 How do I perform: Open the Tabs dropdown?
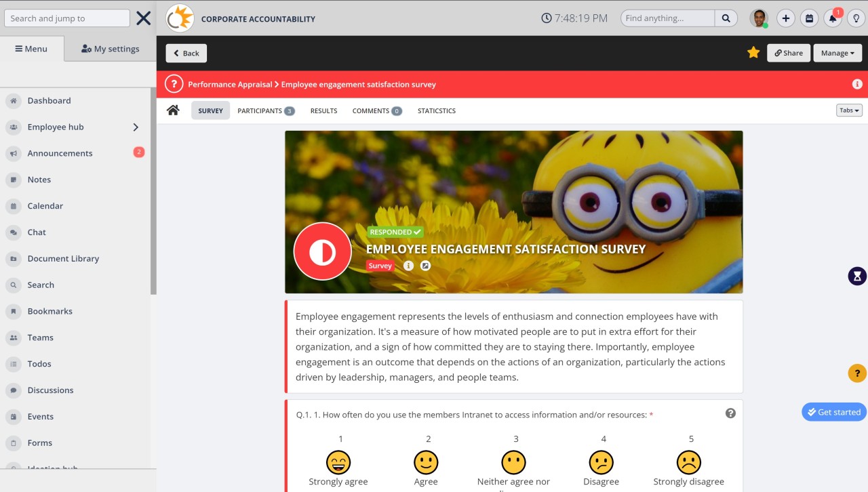pyautogui.click(x=849, y=109)
